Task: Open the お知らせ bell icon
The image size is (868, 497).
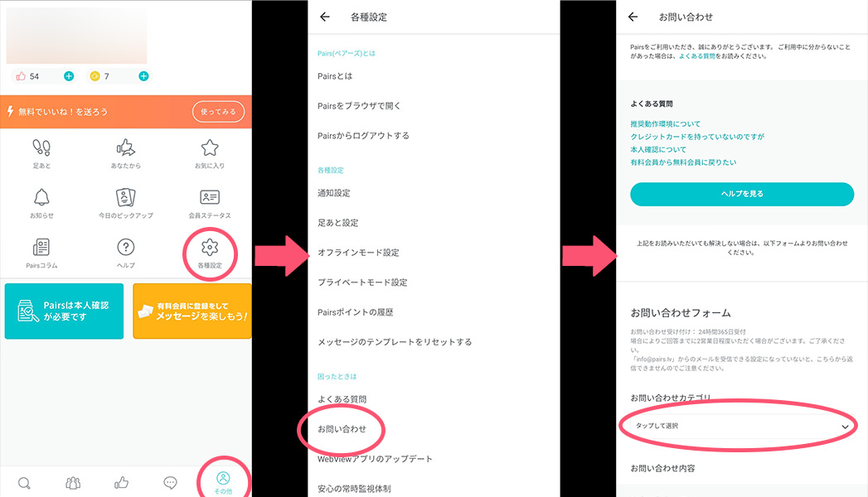Action: click(41, 197)
